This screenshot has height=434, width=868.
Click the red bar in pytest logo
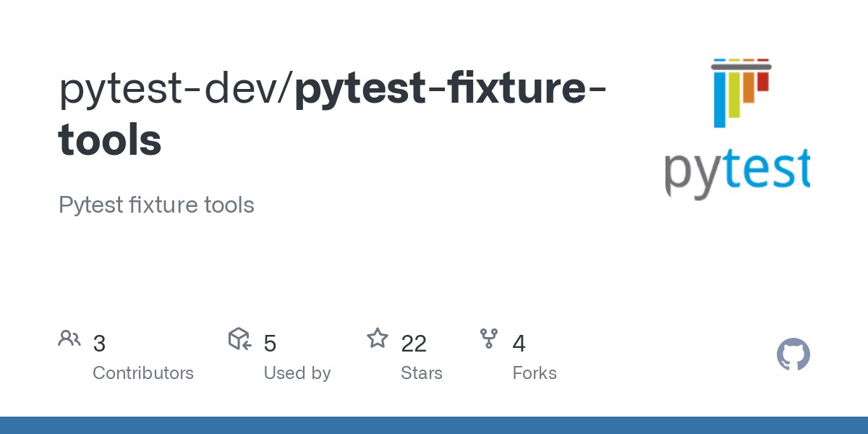tap(762, 81)
